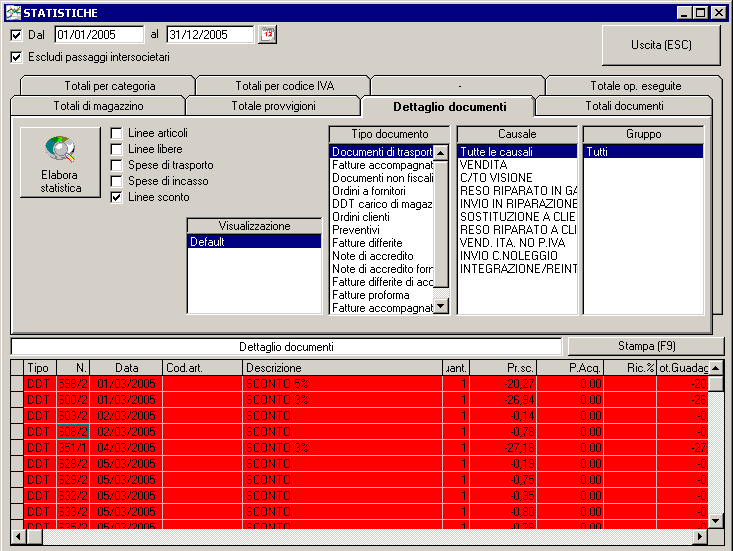Disable Escludi passaggi intersocietari checkbox
The width and height of the screenshot is (733, 551).
16,57
